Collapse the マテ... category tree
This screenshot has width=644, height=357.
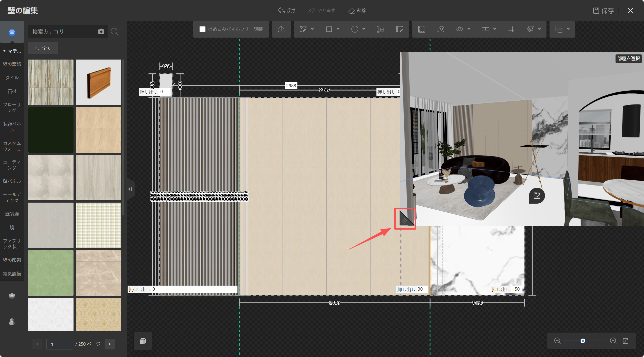(5, 51)
